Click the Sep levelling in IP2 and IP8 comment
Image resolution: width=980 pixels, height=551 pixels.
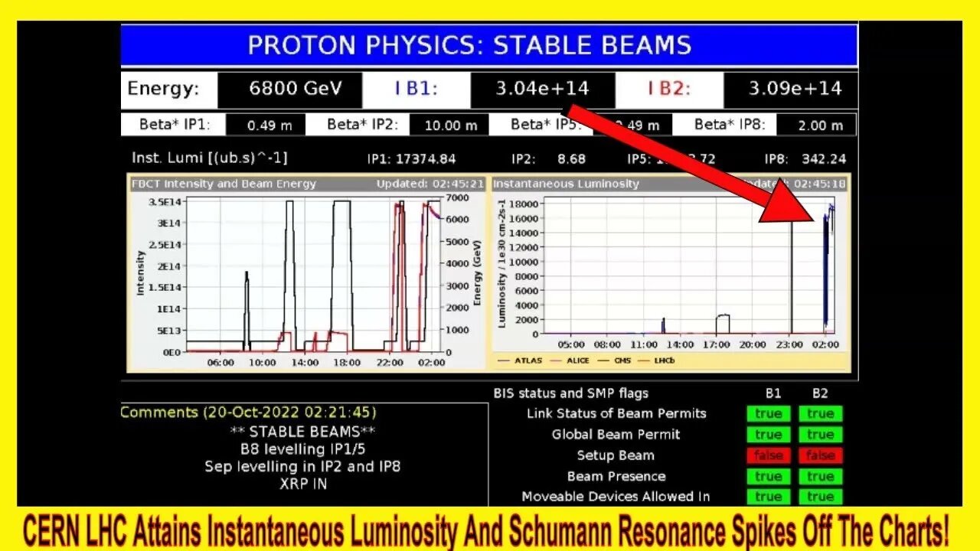tap(302, 466)
